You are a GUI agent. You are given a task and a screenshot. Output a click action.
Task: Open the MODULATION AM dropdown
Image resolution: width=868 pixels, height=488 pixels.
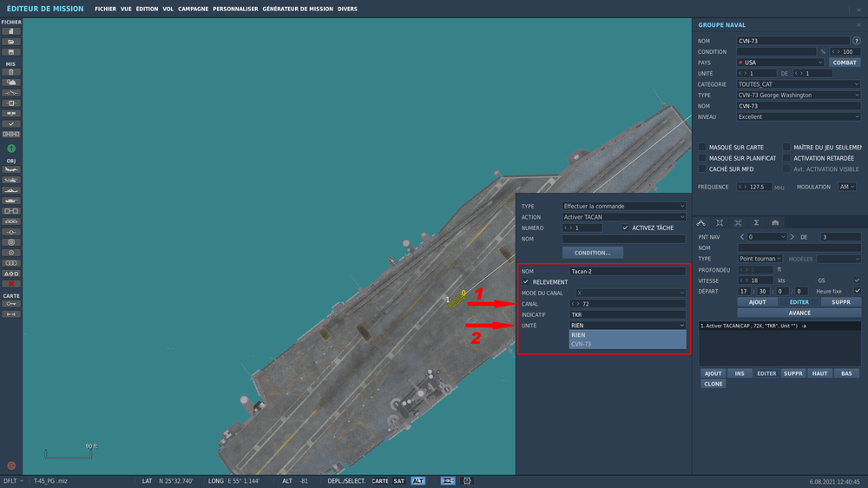847,188
